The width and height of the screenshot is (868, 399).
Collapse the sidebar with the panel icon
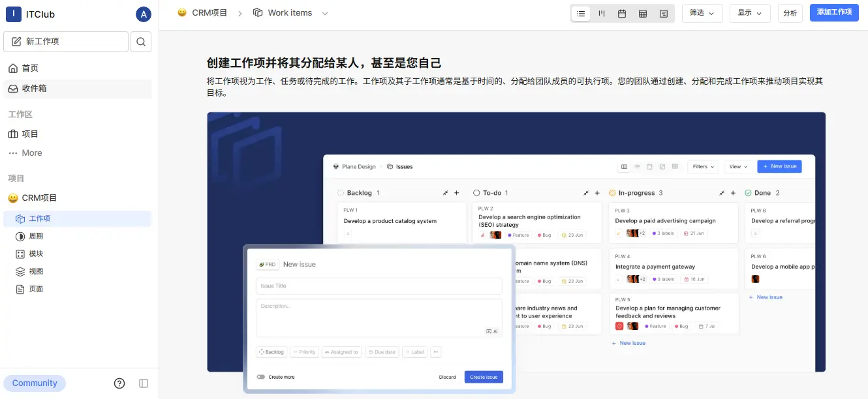(144, 383)
